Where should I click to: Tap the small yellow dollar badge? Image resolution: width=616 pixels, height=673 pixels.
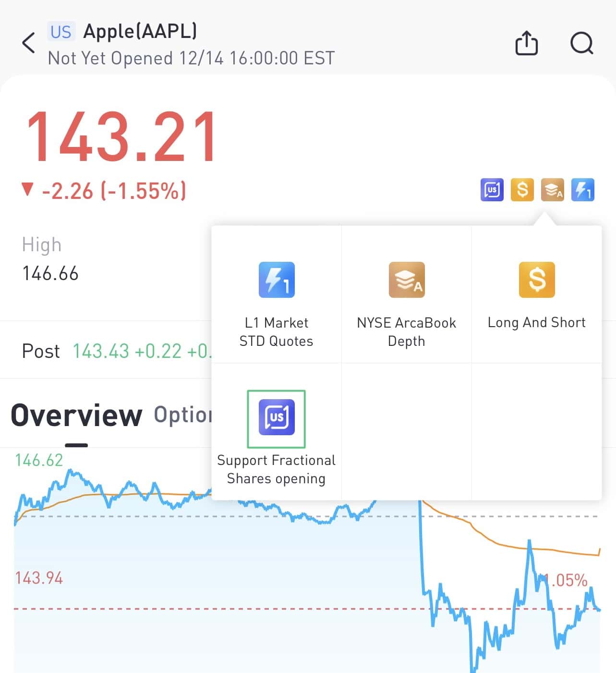coord(522,190)
